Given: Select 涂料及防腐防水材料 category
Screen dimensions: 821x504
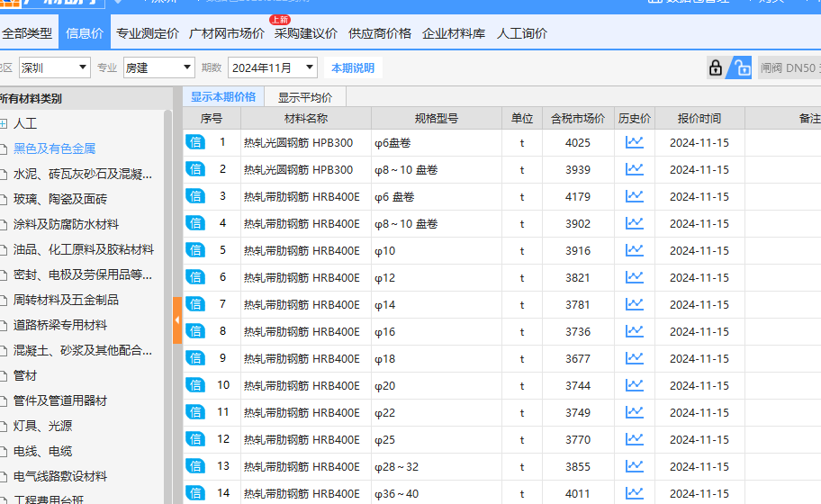Looking at the screenshot, I should (x=66, y=224).
